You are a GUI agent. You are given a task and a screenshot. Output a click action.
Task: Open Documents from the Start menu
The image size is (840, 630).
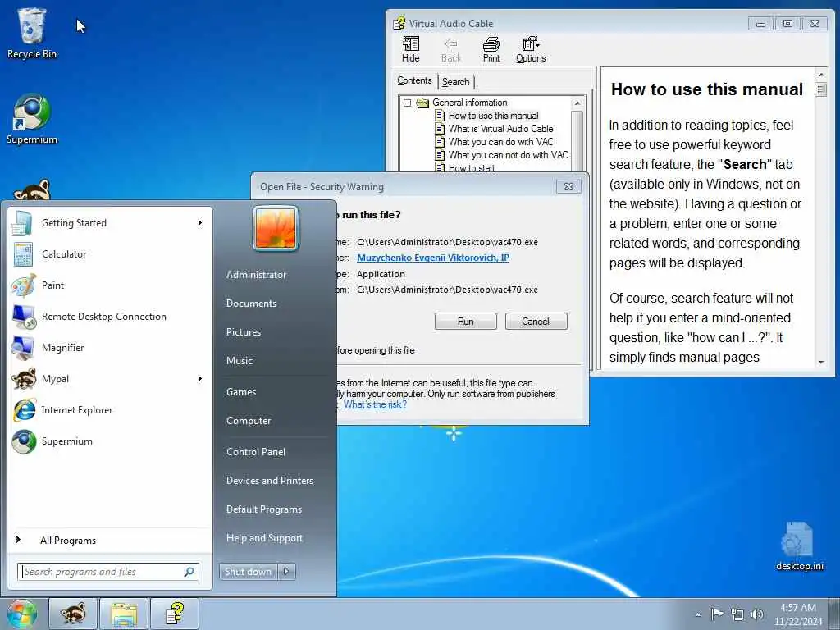251,304
